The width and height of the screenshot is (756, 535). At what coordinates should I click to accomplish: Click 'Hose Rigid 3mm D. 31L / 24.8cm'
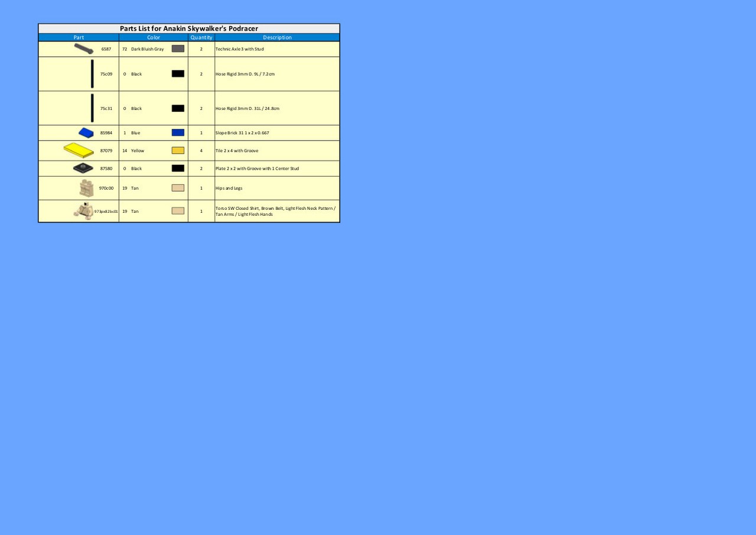click(247, 108)
